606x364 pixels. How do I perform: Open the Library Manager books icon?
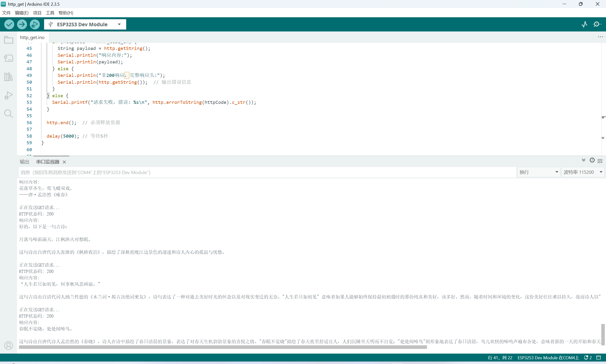point(9,77)
